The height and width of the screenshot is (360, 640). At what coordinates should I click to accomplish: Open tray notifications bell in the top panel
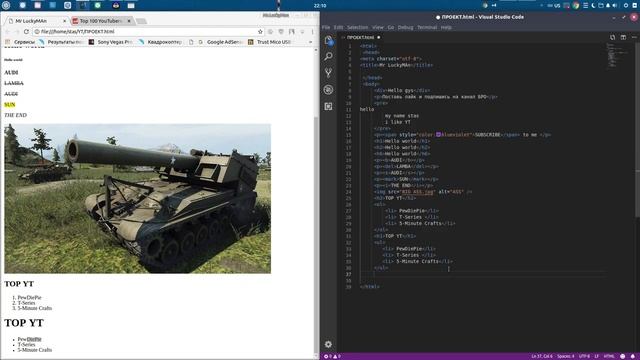tap(608, 5)
